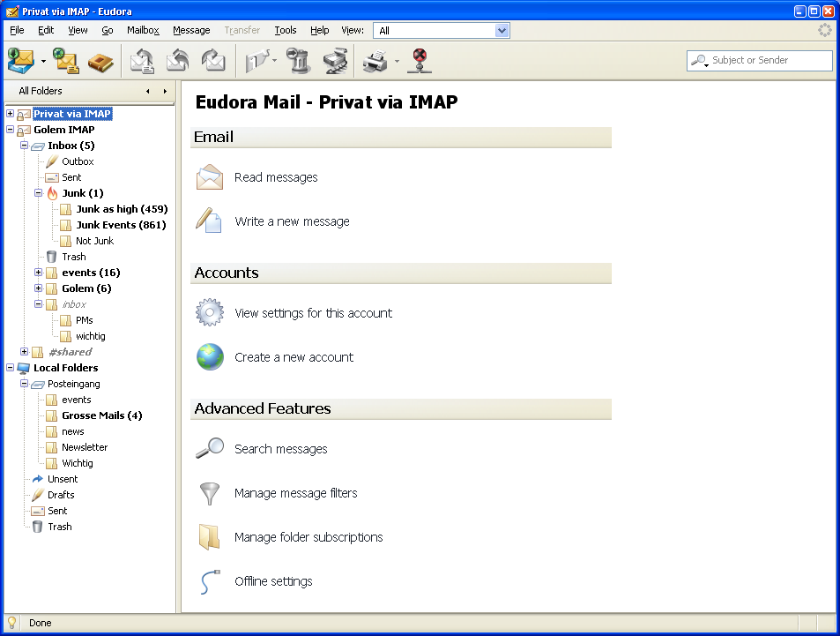
Task: Click the compose new message toolbar icon
Action: coord(65,61)
